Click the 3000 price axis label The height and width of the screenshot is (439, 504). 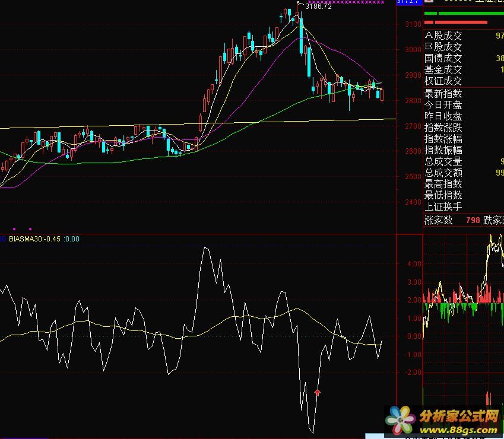[413, 49]
